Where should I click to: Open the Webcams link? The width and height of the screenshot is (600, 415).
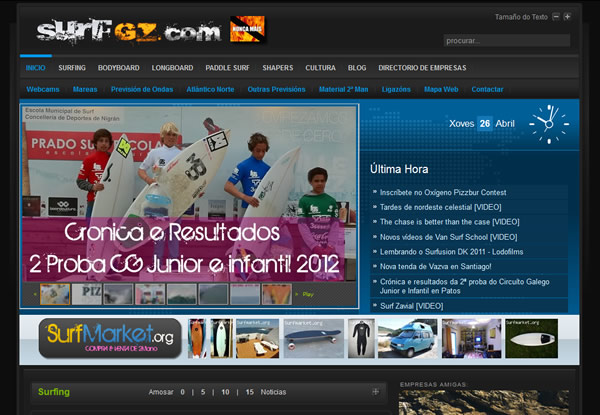coord(43,89)
